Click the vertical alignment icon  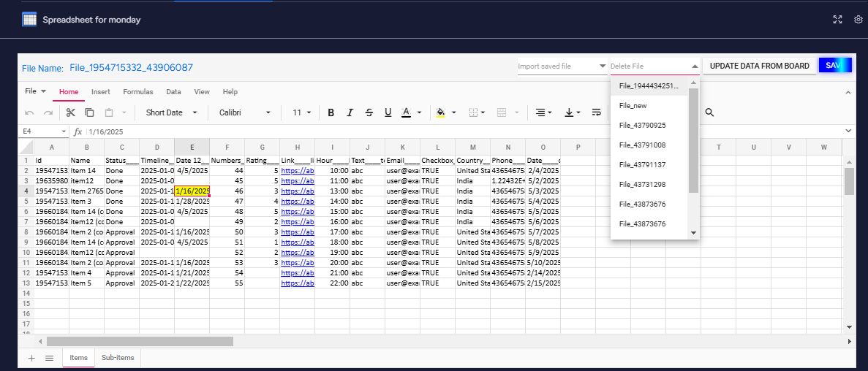569,112
